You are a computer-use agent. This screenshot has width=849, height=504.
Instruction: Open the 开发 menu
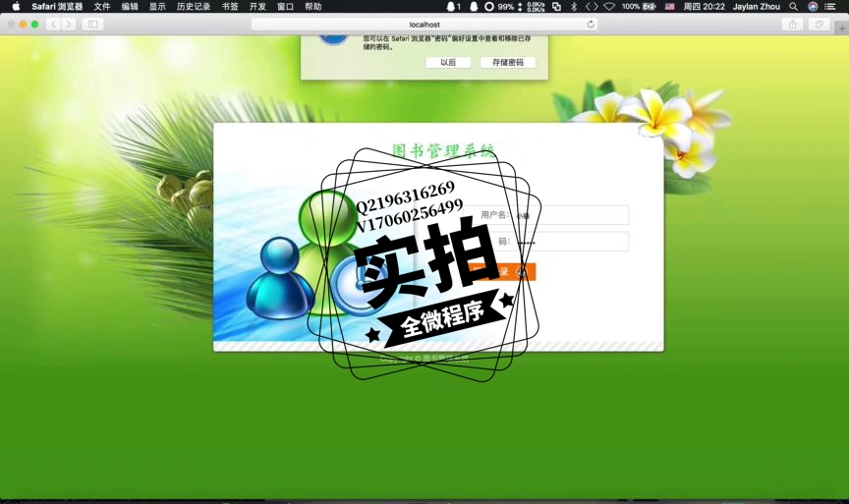point(257,7)
